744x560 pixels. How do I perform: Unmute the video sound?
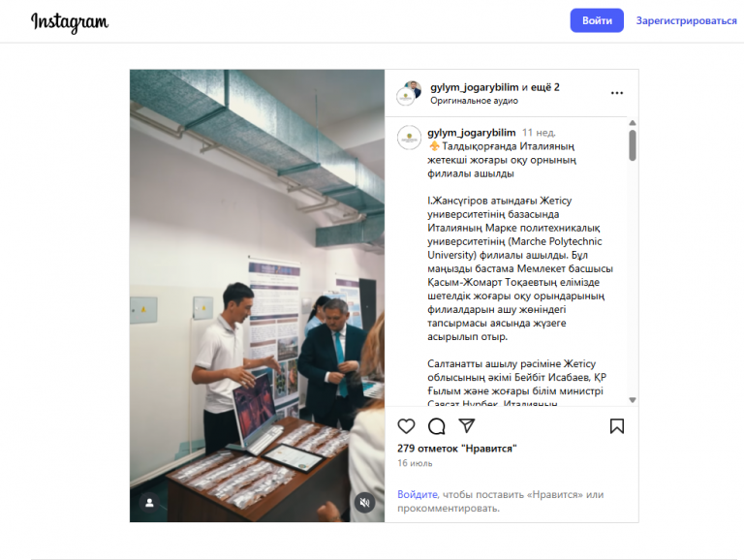(364, 503)
